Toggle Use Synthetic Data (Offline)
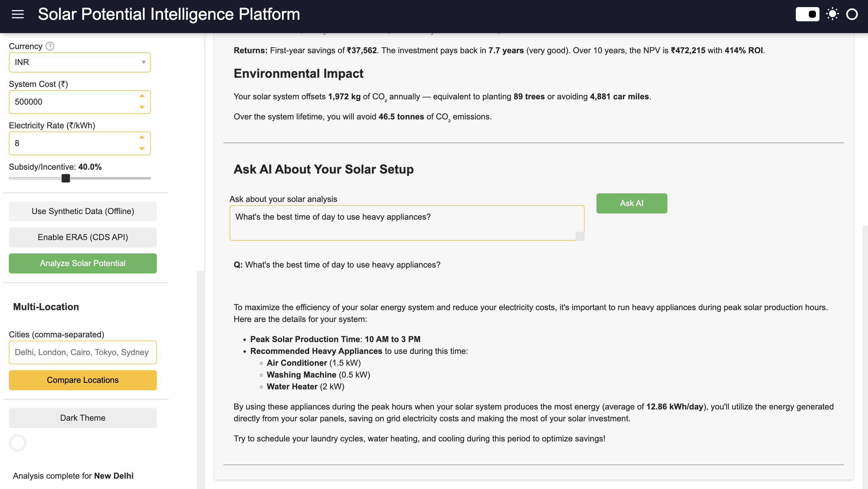Viewport: 868px width, 489px height. [x=83, y=211]
